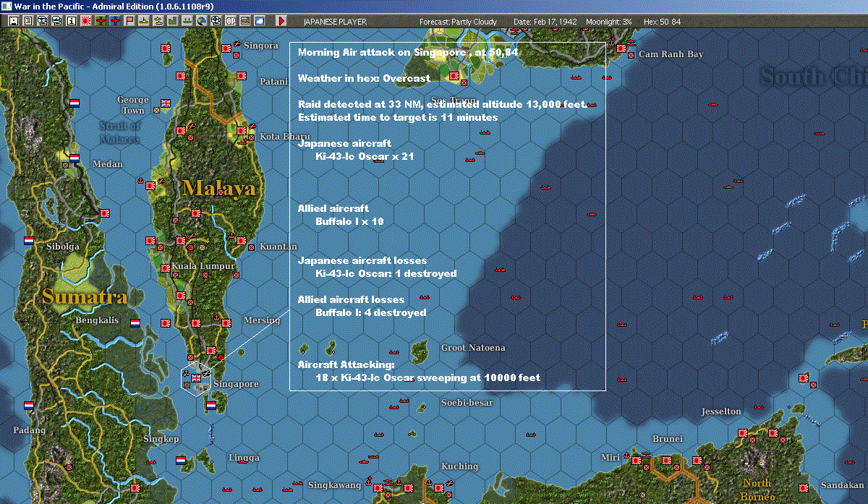The height and width of the screenshot is (504, 868).
Task: Select the Dutch flag beside Bengkalis
Action: [x=135, y=323]
